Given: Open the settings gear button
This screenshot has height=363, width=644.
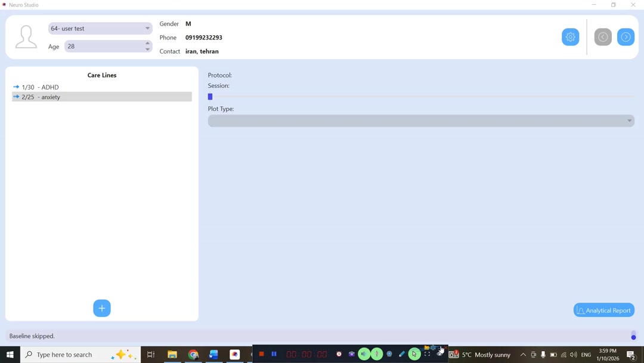Looking at the screenshot, I should tap(570, 37).
